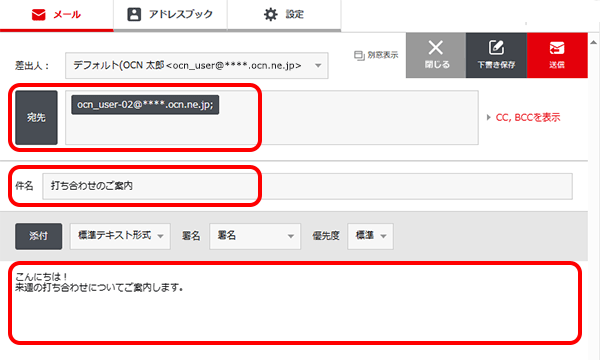Click the scrollbar up arrow
This screenshot has width=600, height=360.
tap(593, 42)
